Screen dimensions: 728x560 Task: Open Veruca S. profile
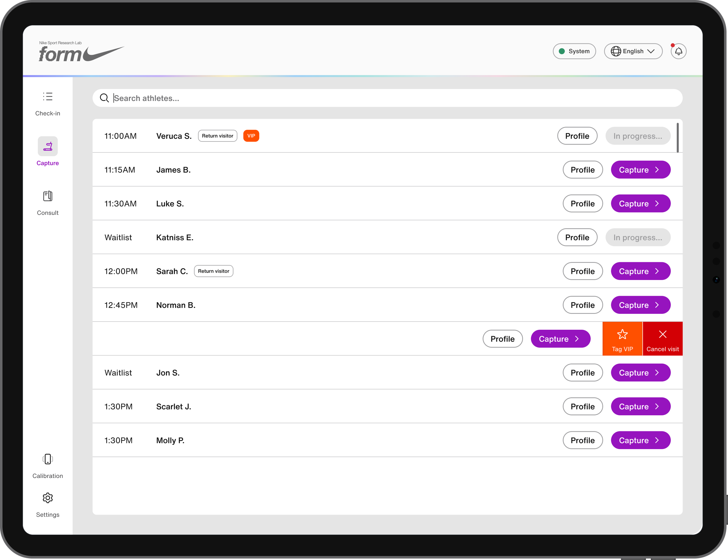(577, 136)
